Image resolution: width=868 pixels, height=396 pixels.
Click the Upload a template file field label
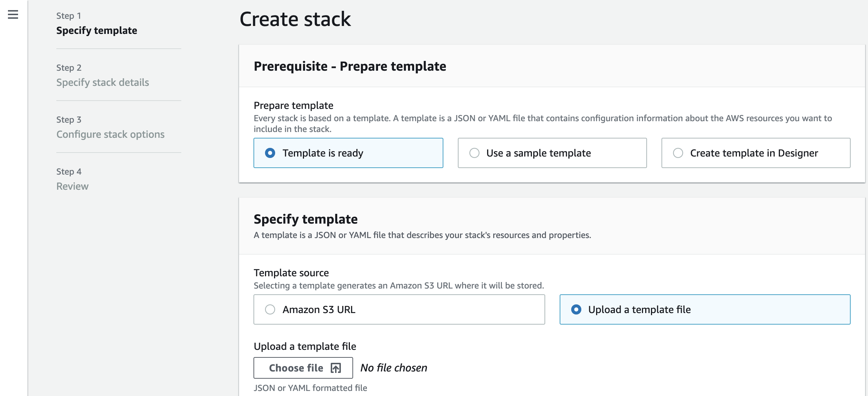pyautogui.click(x=305, y=346)
